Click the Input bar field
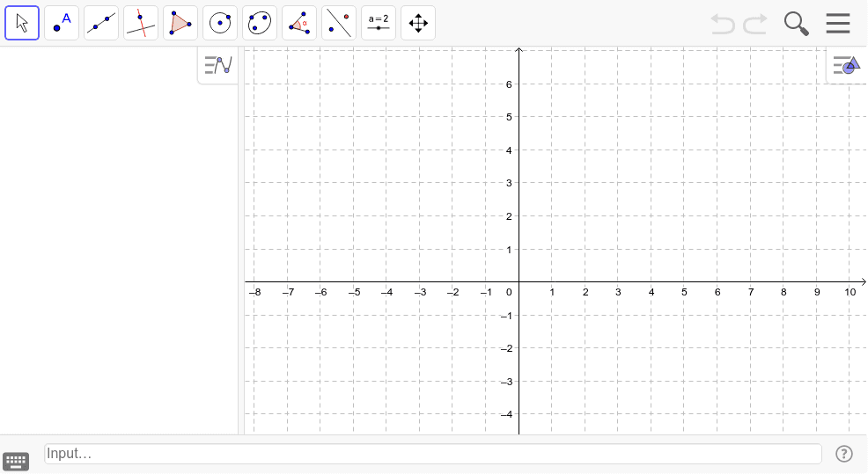Viewport: 868px width, 474px height. tap(433, 454)
